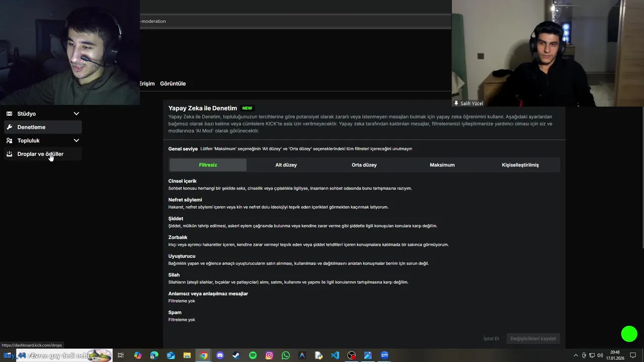644x362 pixels.
Task: Click the Yapay Zeka ile Denetim title
Action: (203, 108)
